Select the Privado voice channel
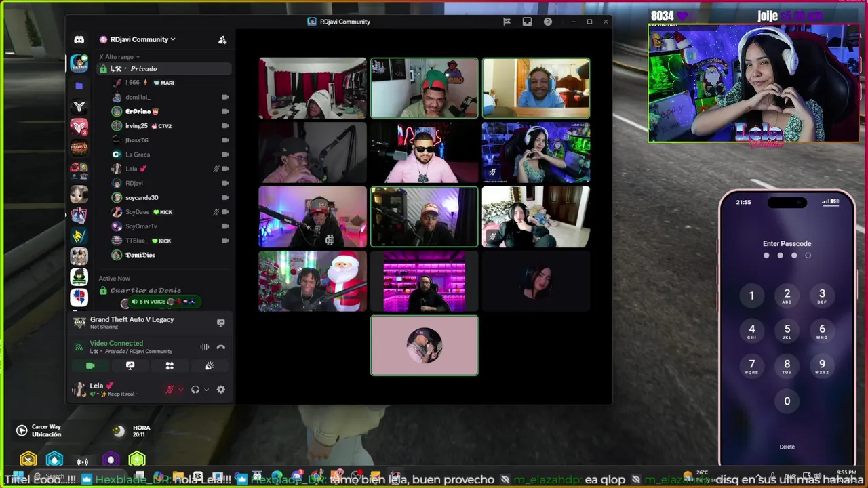Image resolution: width=868 pixels, height=488 pixels. (164, 68)
